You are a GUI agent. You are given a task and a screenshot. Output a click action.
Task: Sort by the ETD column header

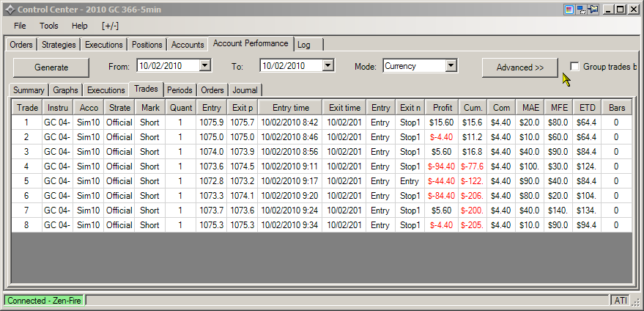click(x=588, y=108)
